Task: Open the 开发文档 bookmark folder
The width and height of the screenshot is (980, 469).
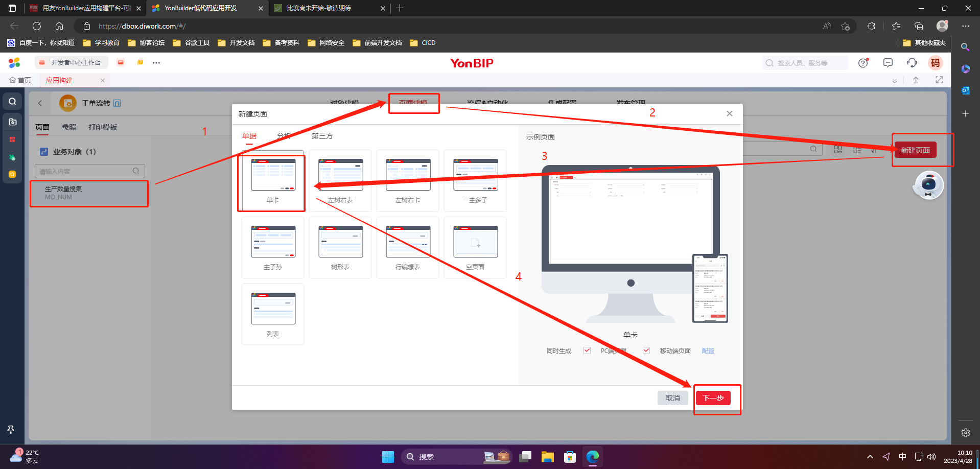Action: [x=236, y=43]
